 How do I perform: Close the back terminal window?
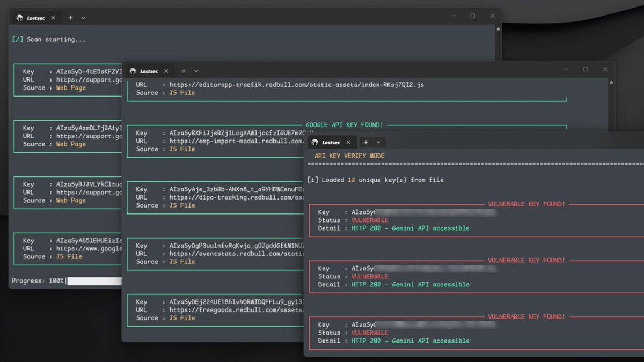pos(492,16)
